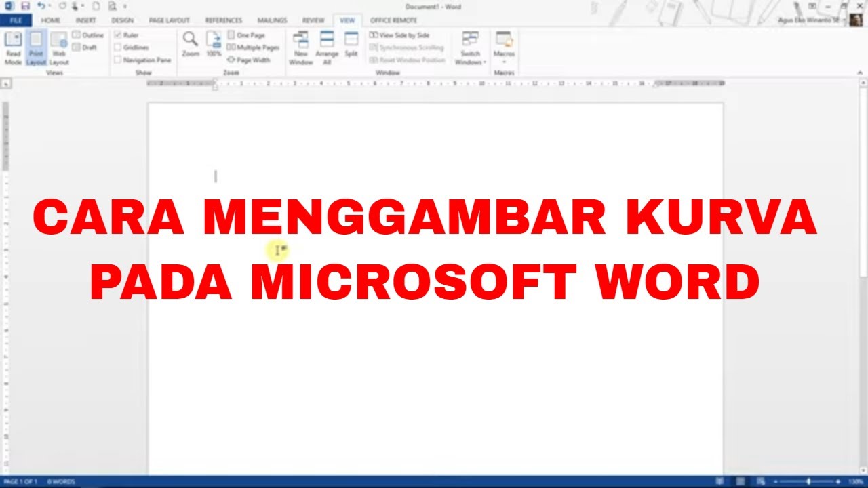Fit zoom to Page Width
The height and width of the screenshot is (488, 868).
249,60
